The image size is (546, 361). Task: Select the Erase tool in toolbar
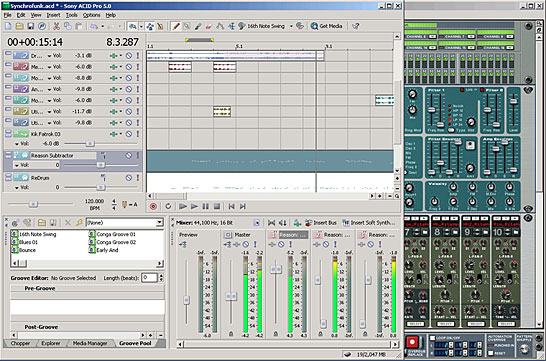point(209,26)
